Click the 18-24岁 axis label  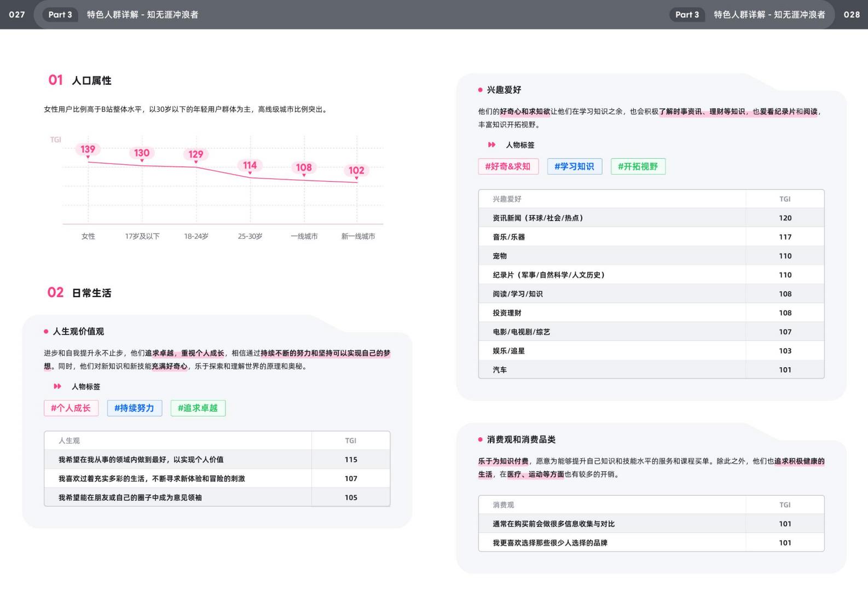point(196,236)
